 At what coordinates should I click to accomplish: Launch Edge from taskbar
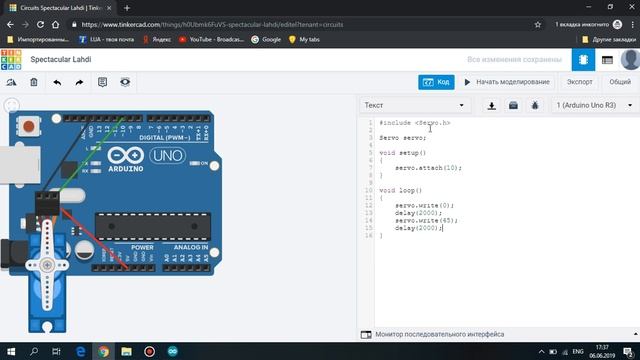coord(80,351)
